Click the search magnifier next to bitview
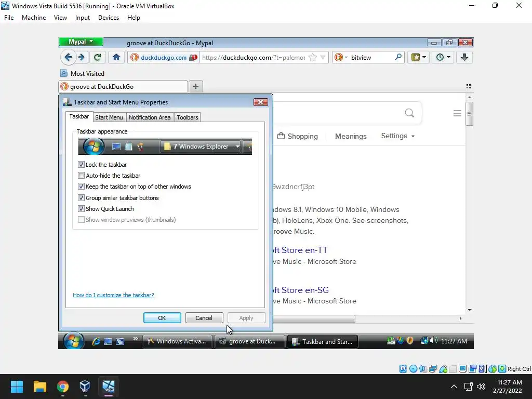 pyautogui.click(x=398, y=57)
